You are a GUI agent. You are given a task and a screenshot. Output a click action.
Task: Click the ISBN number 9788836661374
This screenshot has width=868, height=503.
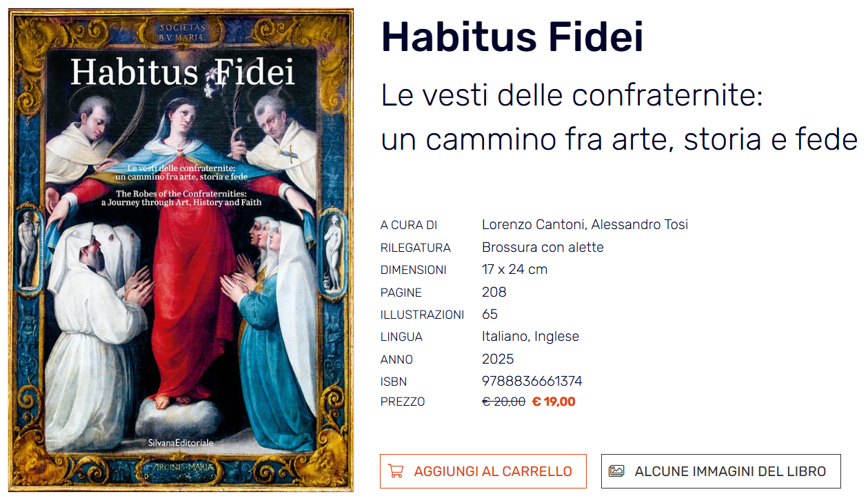click(x=532, y=382)
